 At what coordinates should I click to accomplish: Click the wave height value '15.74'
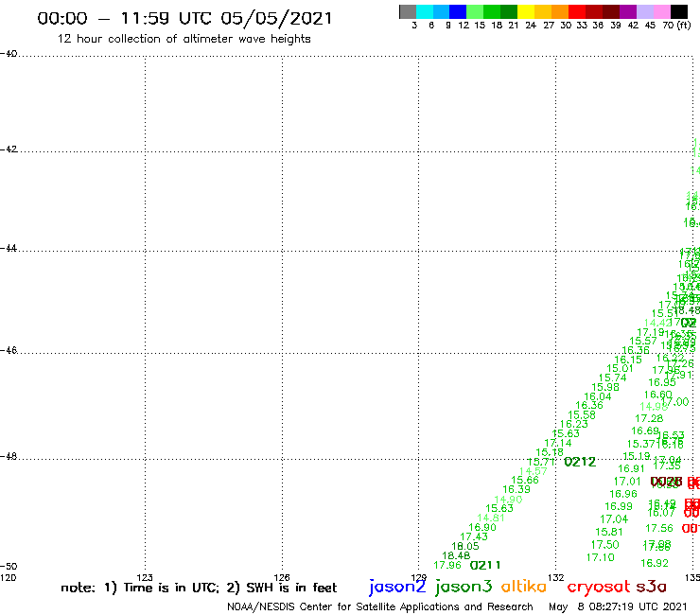[x=613, y=378]
